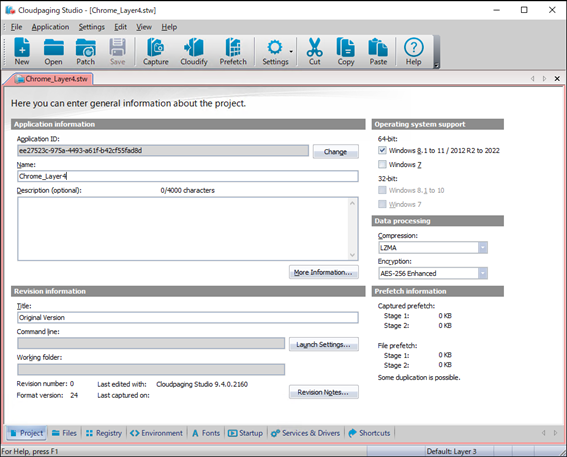Open the Settings toolbar dropdown arrow
Image resolution: width=567 pixels, height=457 pixels.
point(291,52)
